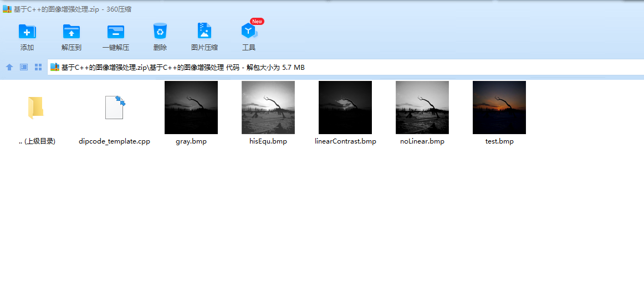Viewport: 644px width, 281px height.
Task: Click the archive path address field
Action: [x=346, y=68]
